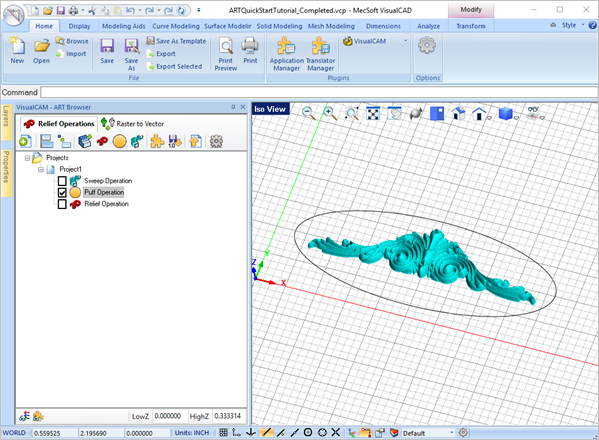Uncheck the Puff Operation checkbox
The height and width of the screenshot is (440, 599).
[62, 192]
